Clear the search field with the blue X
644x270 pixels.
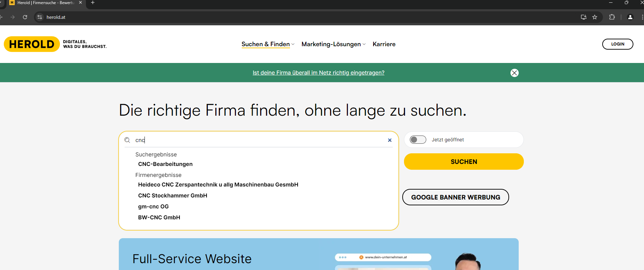(390, 140)
